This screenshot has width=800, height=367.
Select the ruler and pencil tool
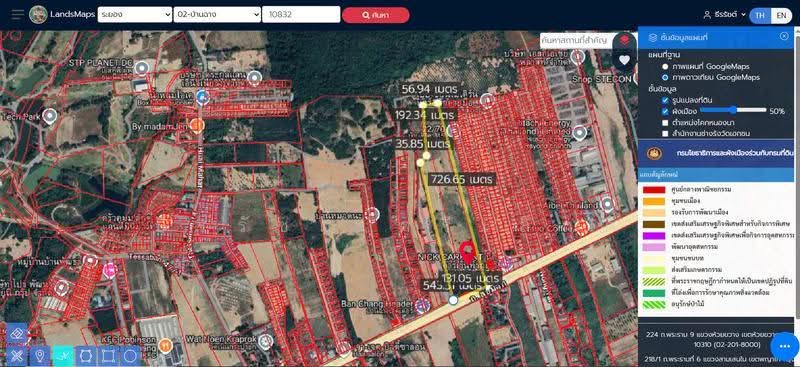point(16,355)
